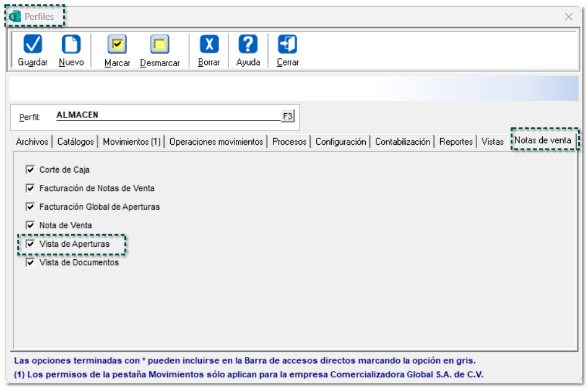This screenshot has height=389, width=588.
Task: Open the Operaciones movimientos tab
Action: tap(216, 142)
